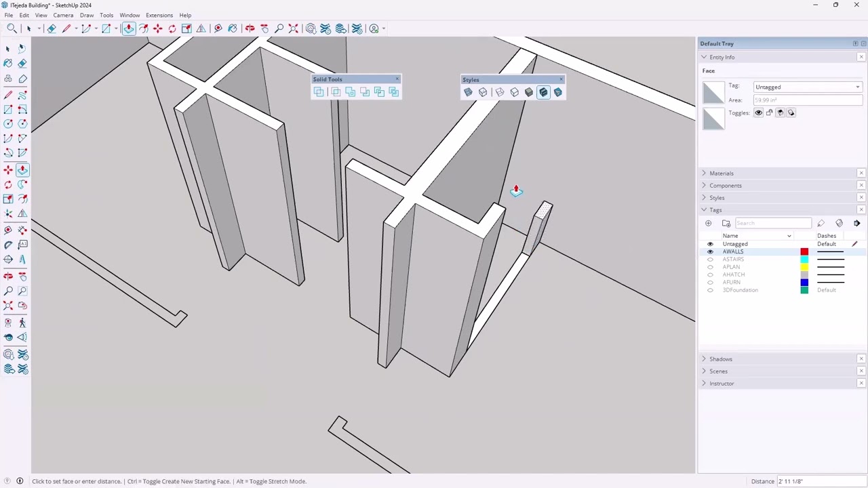Activate the Pan tool in top toolbar

pyautogui.click(x=264, y=28)
